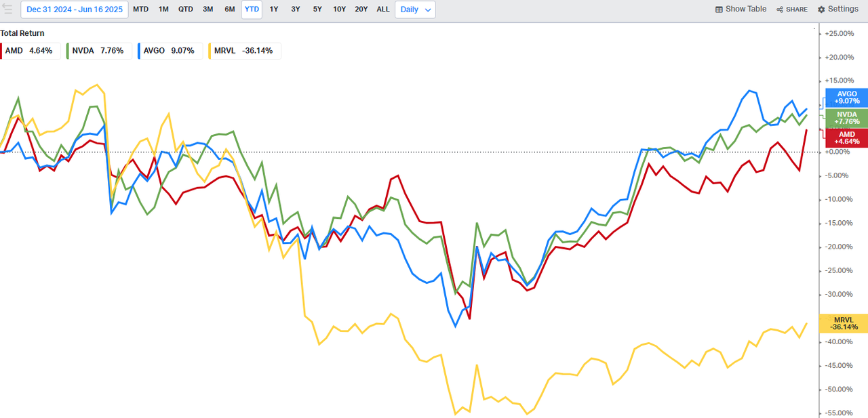Screen dimensions: 868x418
Task: Click the AVGO +9.07% price tag
Action: pyautogui.click(x=847, y=98)
